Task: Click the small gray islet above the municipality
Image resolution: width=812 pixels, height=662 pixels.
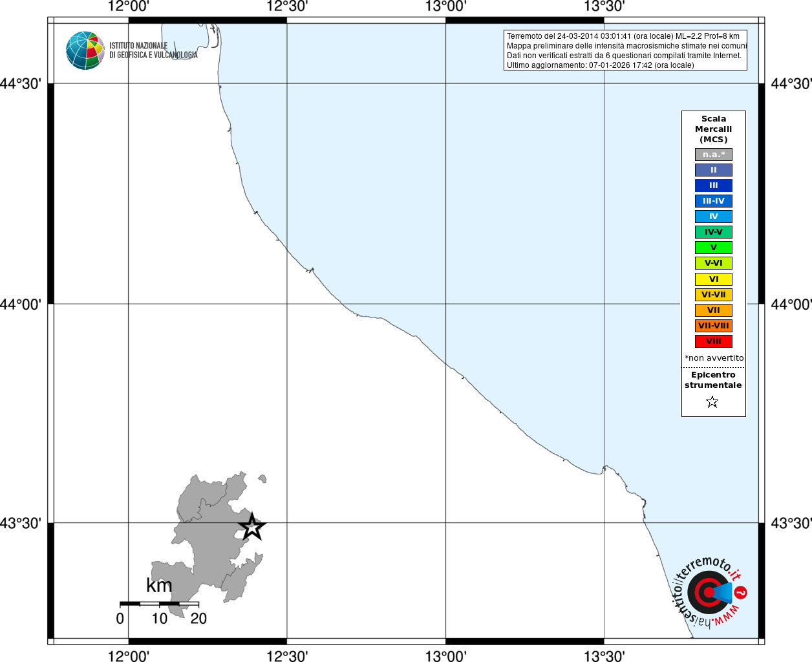Action: 262,479
